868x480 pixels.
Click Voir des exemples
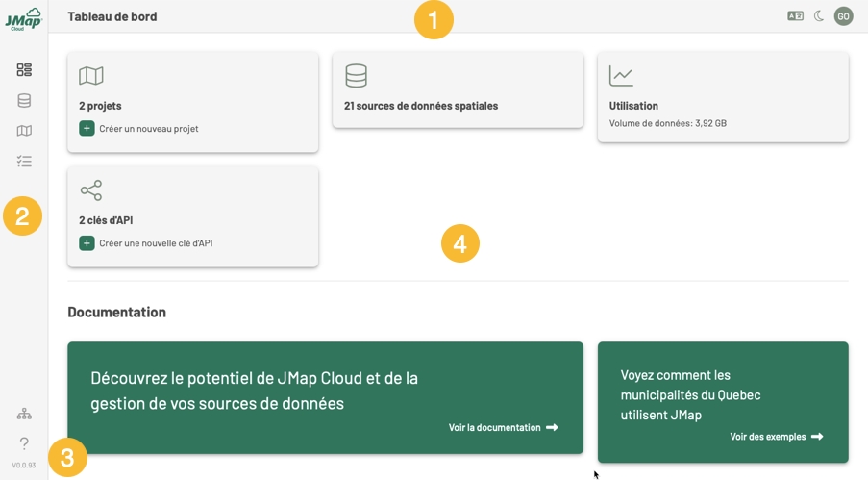[776, 437]
